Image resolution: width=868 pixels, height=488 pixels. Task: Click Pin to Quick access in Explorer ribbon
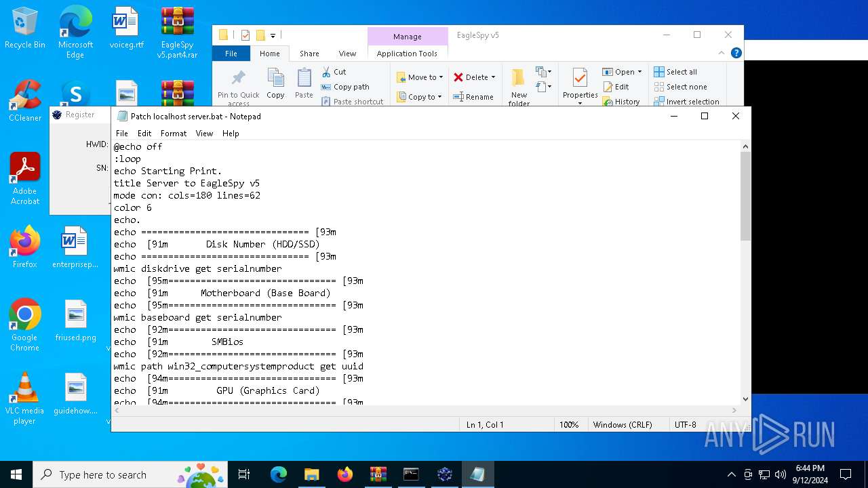238,87
